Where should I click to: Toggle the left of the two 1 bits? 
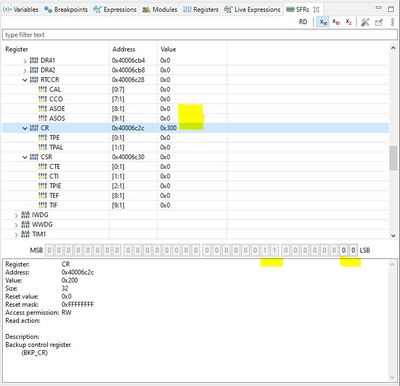(265, 250)
